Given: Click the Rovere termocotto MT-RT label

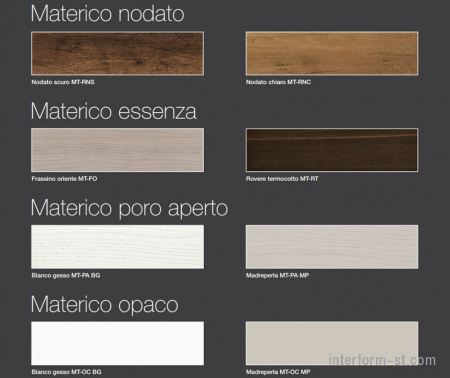Looking at the screenshot, I should [x=282, y=179].
